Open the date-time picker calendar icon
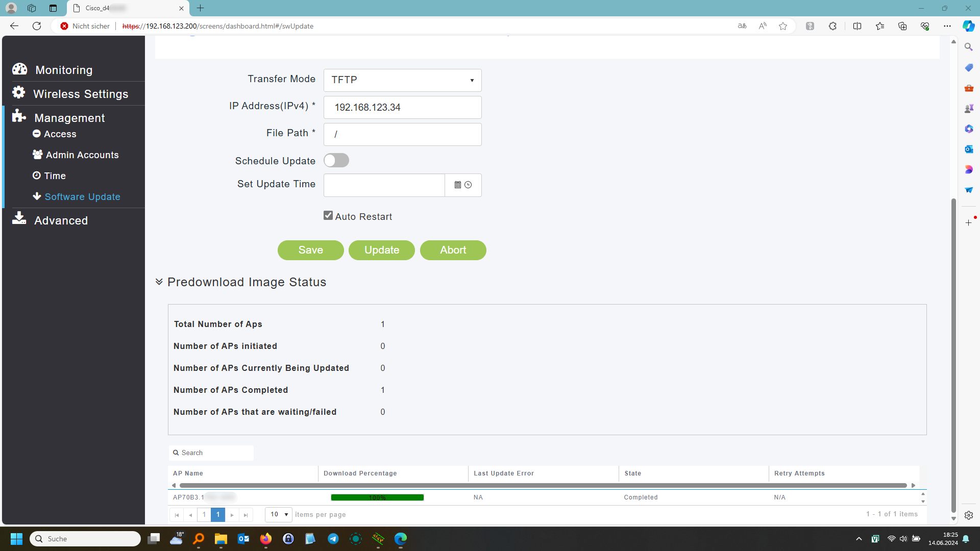The height and width of the screenshot is (551, 980). point(458,185)
